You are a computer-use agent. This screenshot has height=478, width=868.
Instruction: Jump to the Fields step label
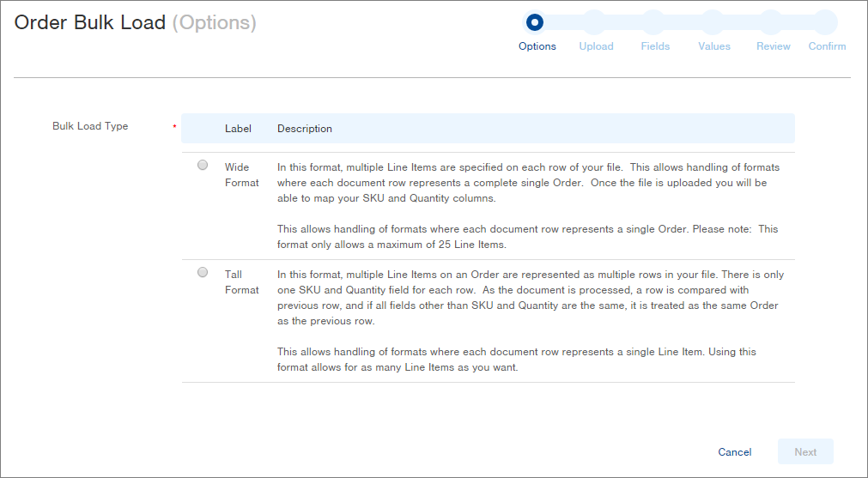tap(655, 46)
